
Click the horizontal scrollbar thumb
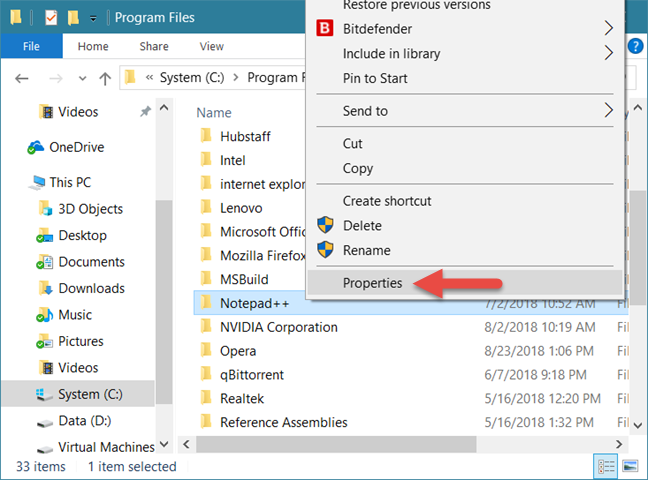[336, 444]
